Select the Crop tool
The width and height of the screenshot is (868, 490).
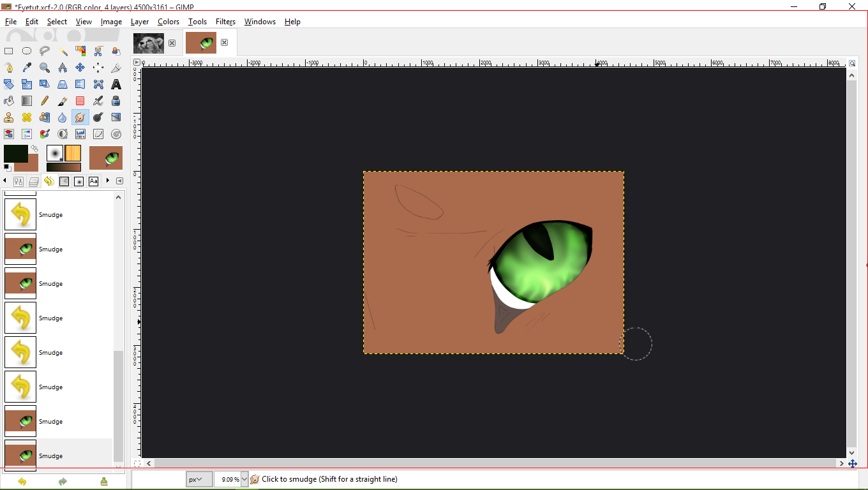(116, 68)
